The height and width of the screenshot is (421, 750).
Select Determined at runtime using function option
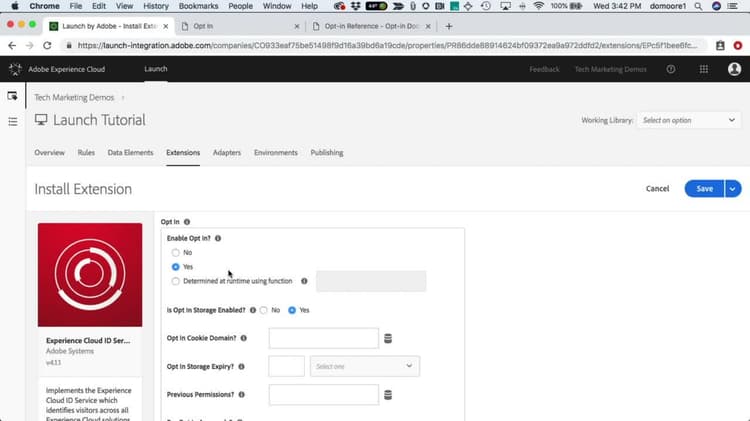pyautogui.click(x=176, y=281)
